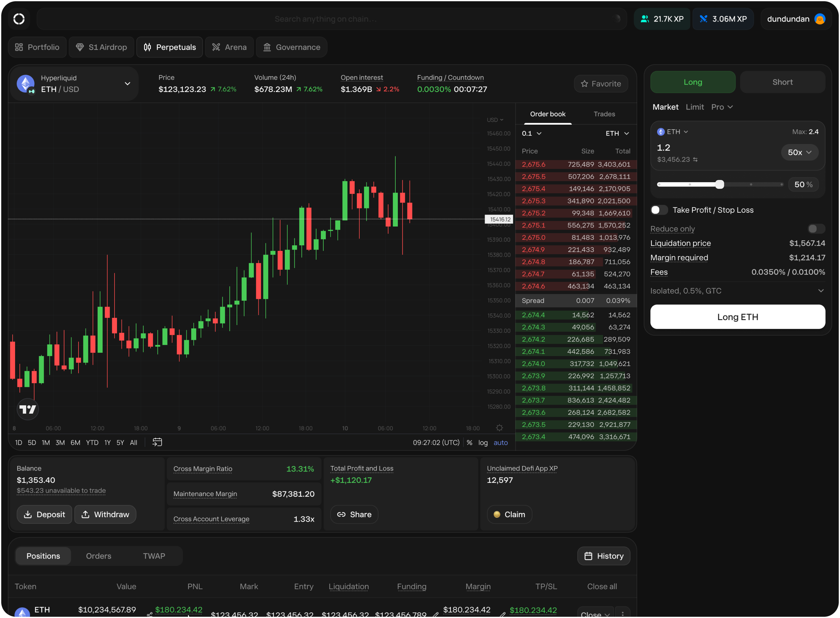840x618 pixels.
Task: Toggle log scale on the chart
Action: click(483, 443)
